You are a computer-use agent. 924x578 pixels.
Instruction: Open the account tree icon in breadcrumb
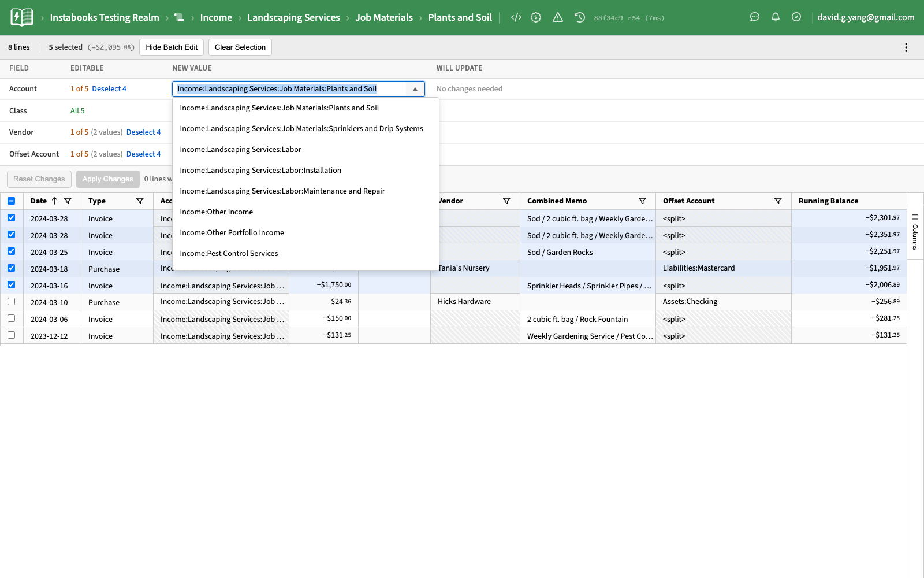click(x=180, y=18)
